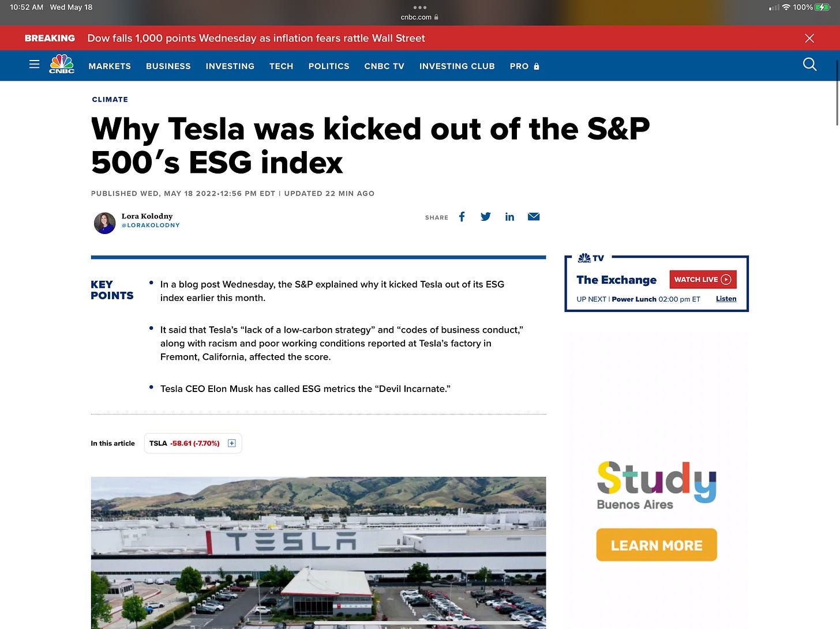Click the CNBC peacock logo
Viewport: 840px width, 629px height.
(x=62, y=64)
